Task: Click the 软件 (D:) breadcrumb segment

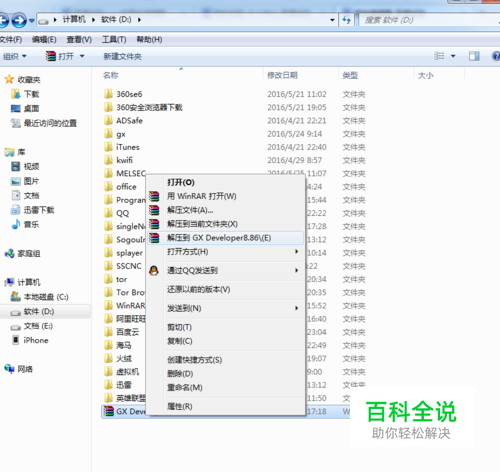Action: point(116,20)
